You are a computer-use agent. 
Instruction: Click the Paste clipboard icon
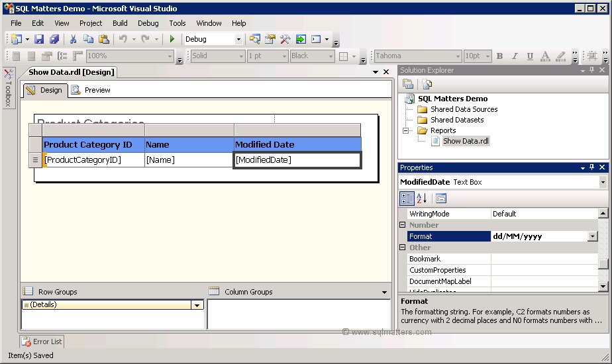coord(104,39)
